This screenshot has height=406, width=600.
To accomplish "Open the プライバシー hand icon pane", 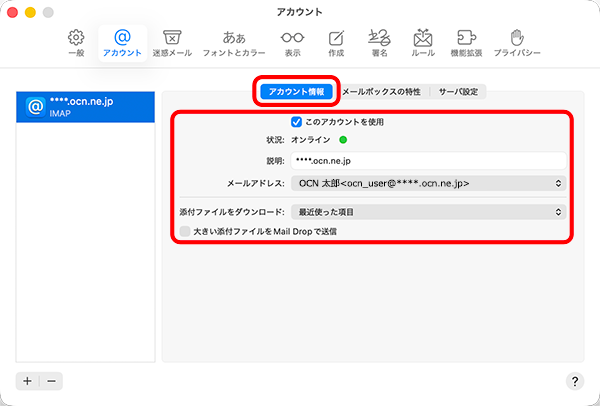I will [x=517, y=42].
